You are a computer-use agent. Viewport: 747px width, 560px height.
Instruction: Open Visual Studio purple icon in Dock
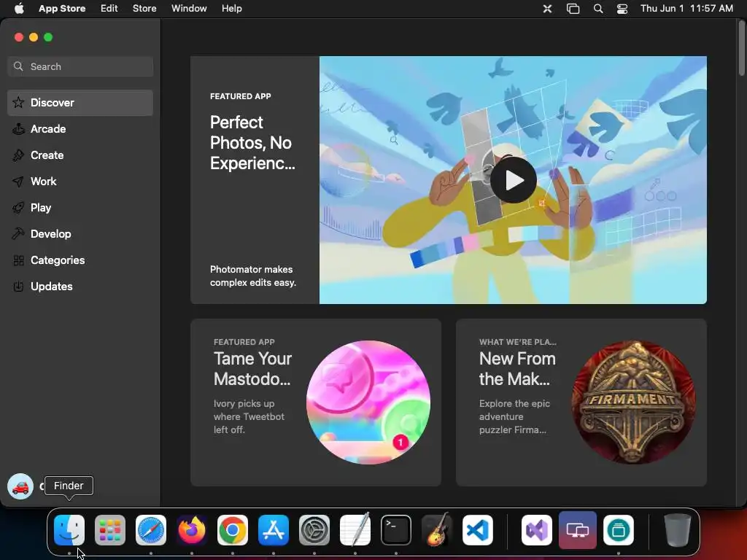coord(537,530)
